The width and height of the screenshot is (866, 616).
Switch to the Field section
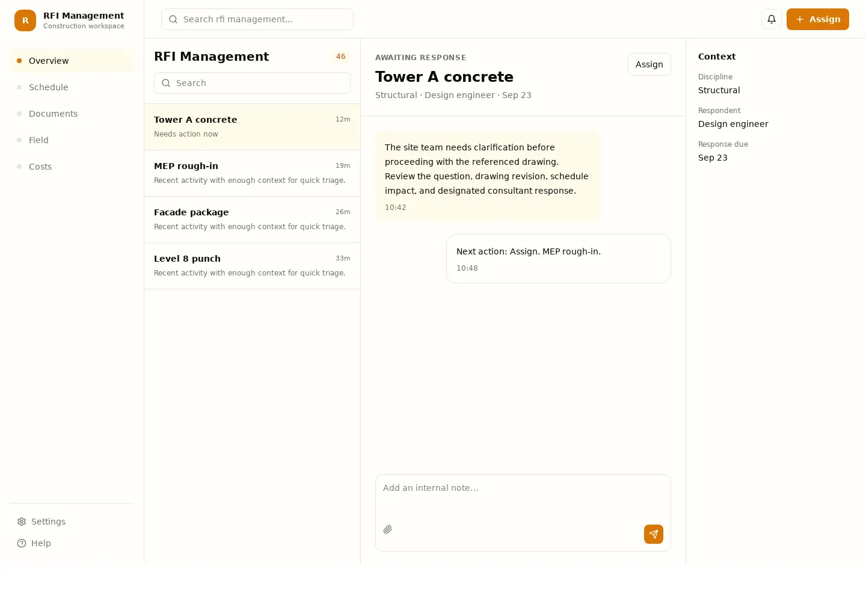click(x=72, y=140)
